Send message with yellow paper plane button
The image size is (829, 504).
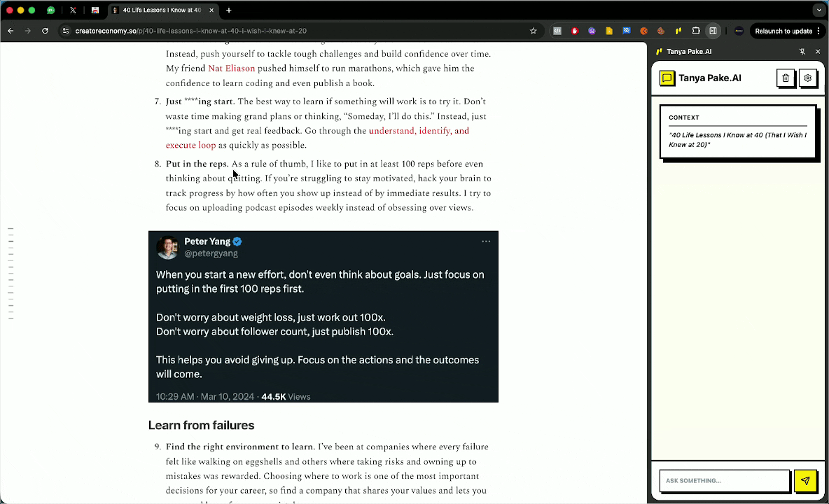(x=805, y=481)
